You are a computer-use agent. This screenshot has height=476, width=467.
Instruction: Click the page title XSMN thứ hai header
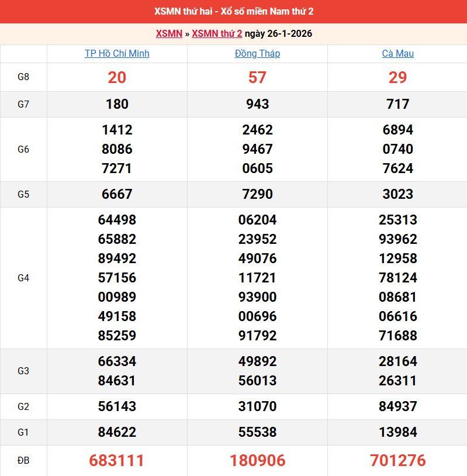(x=234, y=12)
